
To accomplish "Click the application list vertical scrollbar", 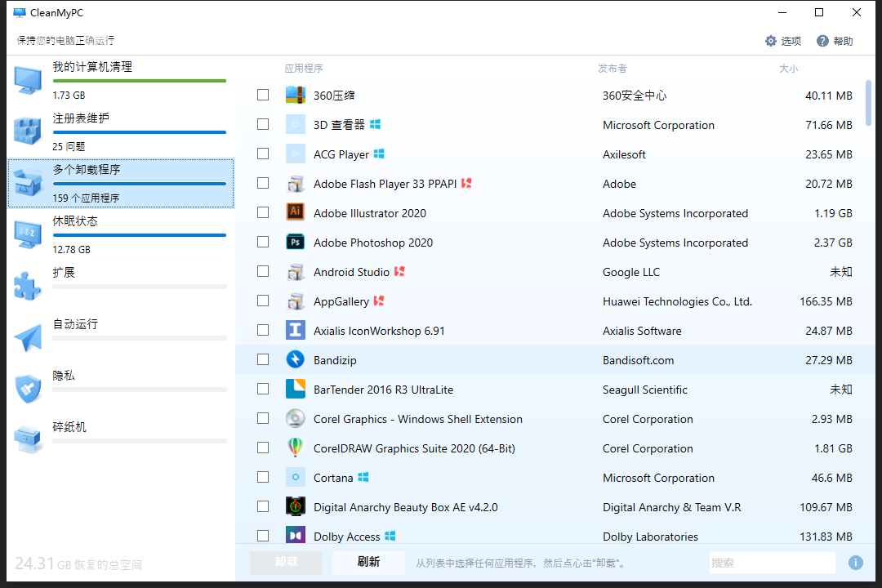I will tap(868, 245).
